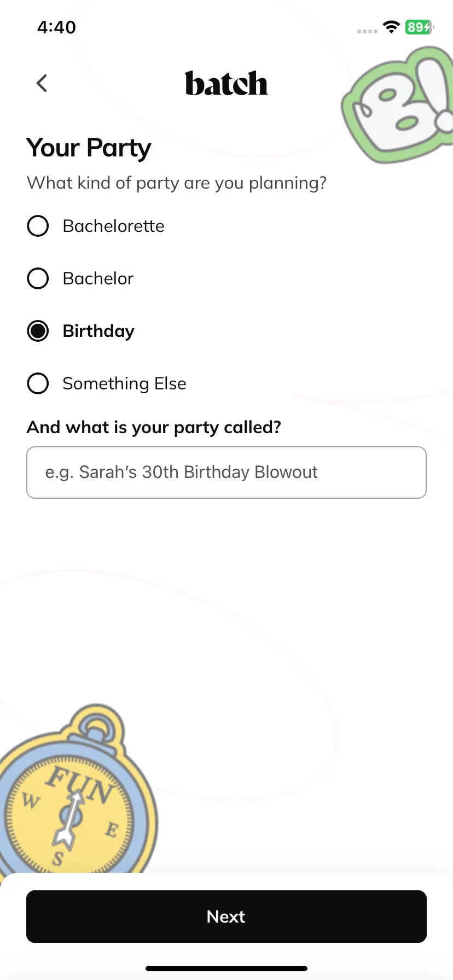Focus the party name text field

click(x=226, y=472)
